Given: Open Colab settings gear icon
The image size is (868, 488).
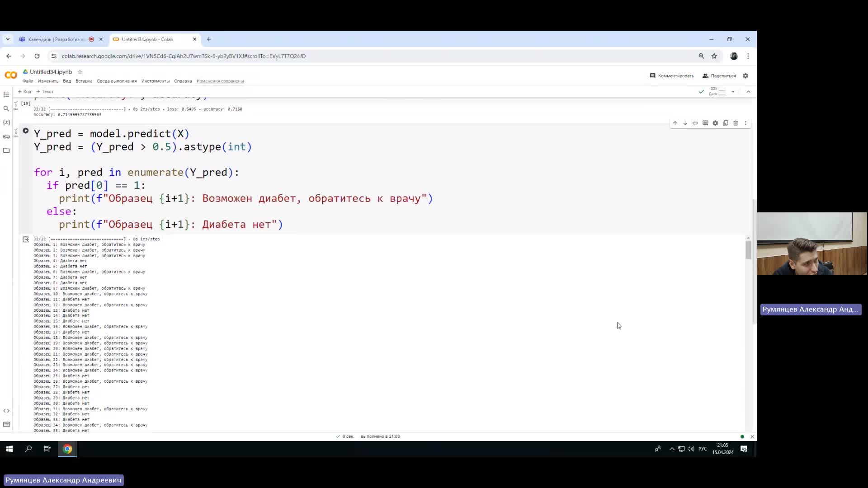Looking at the screenshot, I should (745, 76).
